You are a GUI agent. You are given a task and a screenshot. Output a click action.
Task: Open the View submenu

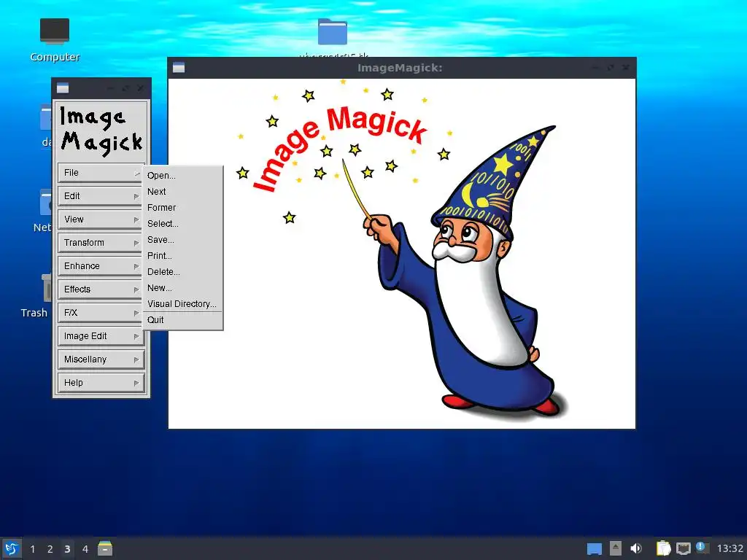[101, 219]
